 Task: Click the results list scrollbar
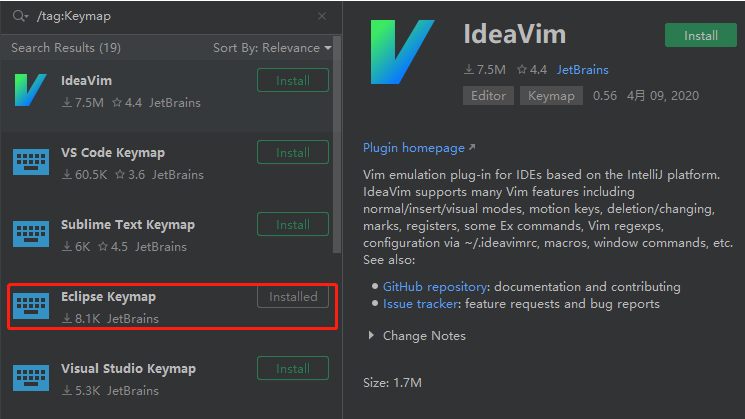pyautogui.click(x=337, y=145)
